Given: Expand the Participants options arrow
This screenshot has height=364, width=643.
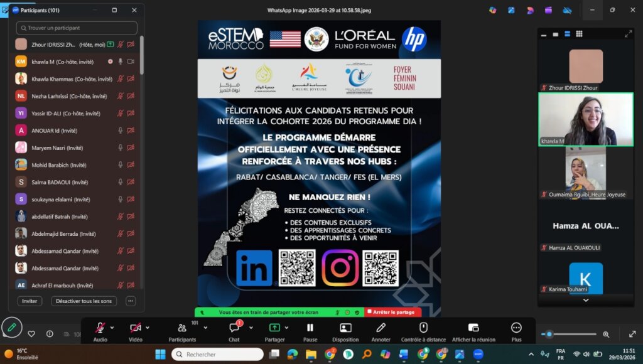Looking at the screenshot, I should tap(205, 328).
